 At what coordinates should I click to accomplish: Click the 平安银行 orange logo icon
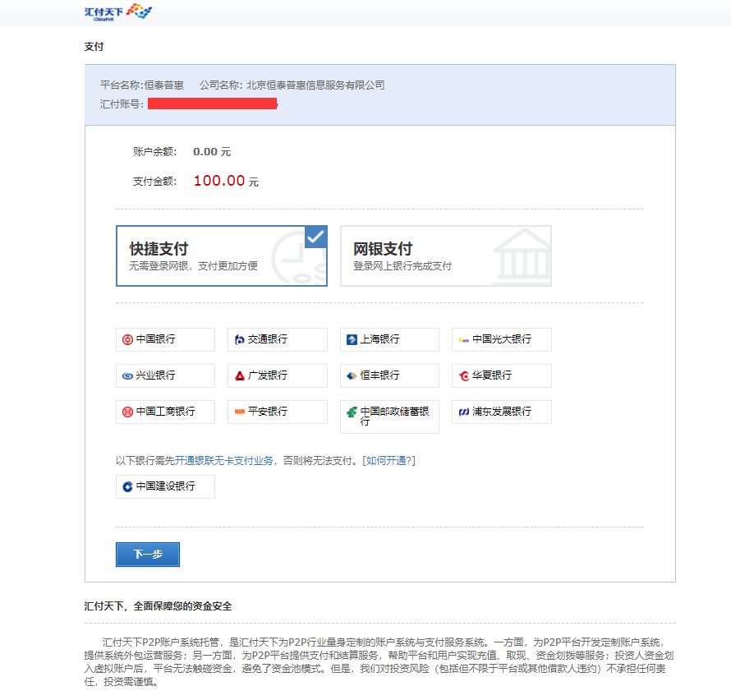(x=240, y=412)
